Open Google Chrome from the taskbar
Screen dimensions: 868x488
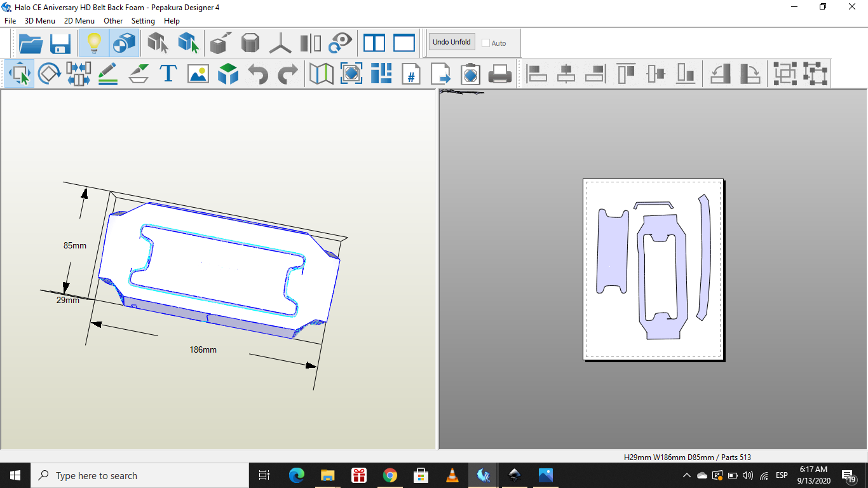(390, 475)
